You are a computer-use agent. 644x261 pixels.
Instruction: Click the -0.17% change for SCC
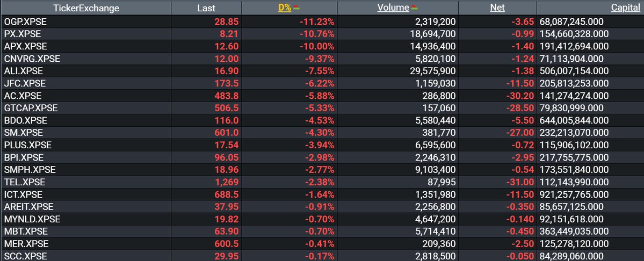coord(319,256)
